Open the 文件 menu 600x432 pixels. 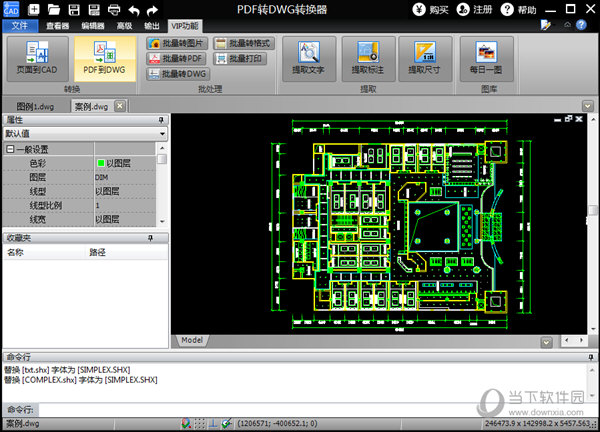pyautogui.click(x=18, y=25)
